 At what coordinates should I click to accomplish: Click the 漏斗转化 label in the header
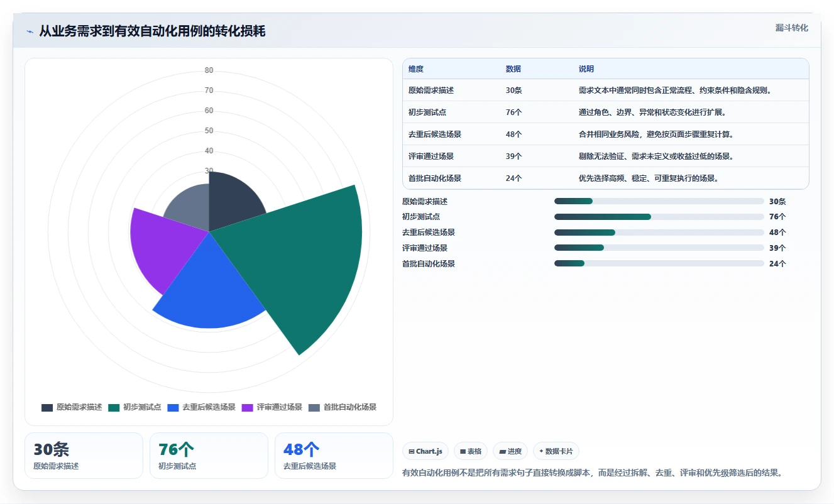[791, 28]
